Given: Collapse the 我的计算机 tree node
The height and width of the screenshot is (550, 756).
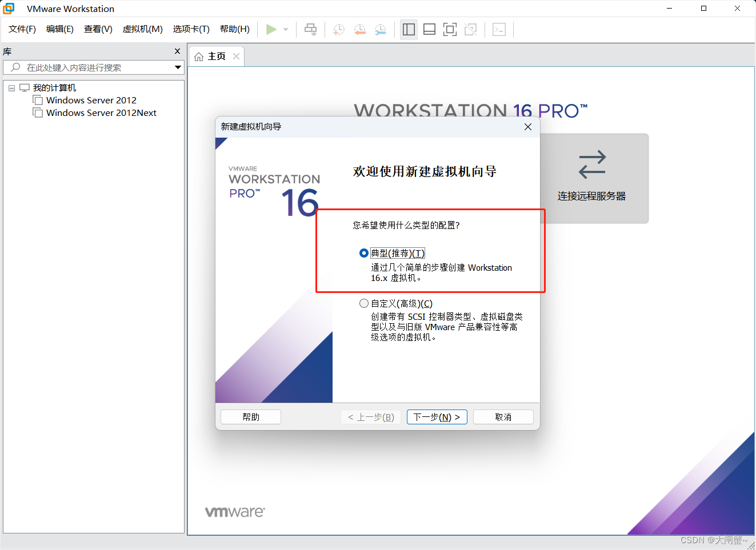Looking at the screenshot, I should 11,88.
